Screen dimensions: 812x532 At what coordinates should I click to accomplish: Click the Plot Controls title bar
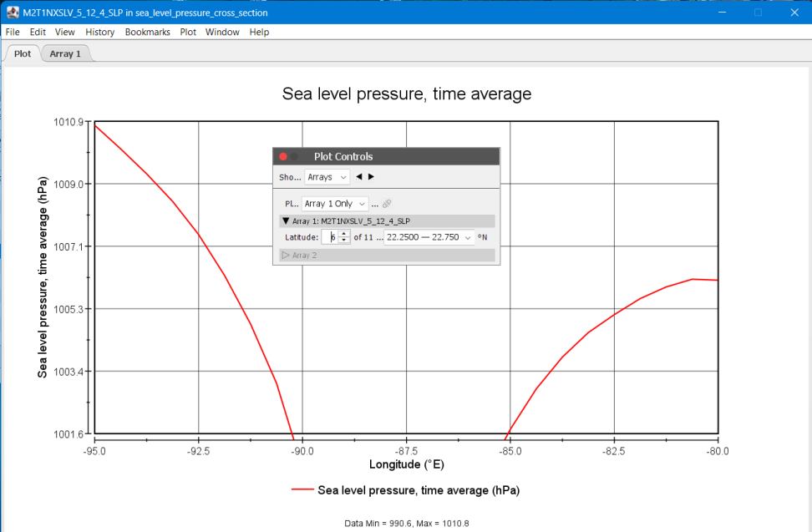[x=386, y=156]
